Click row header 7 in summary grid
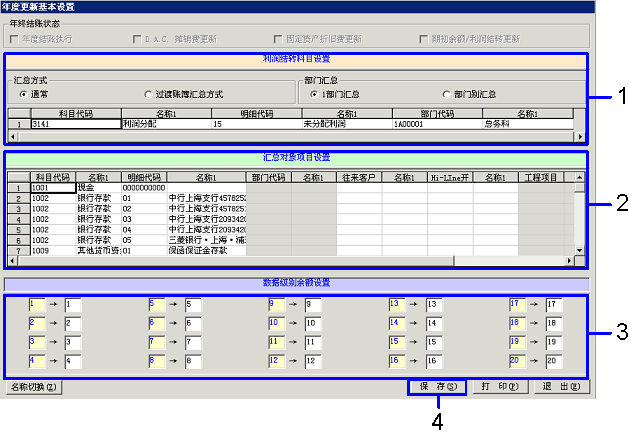The width and height of the screenshot is (629, 437). 17,249
